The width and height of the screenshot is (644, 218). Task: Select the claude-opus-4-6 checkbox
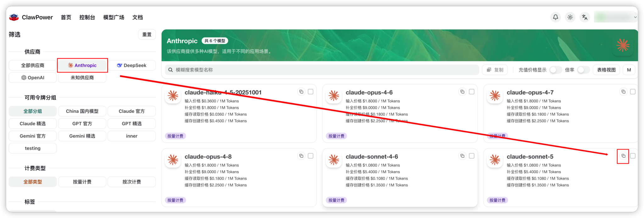(x=472, y=92)
